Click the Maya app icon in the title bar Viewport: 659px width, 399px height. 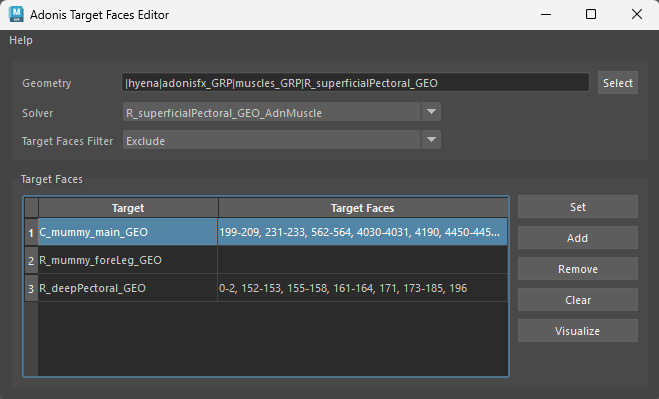[16, 14]
